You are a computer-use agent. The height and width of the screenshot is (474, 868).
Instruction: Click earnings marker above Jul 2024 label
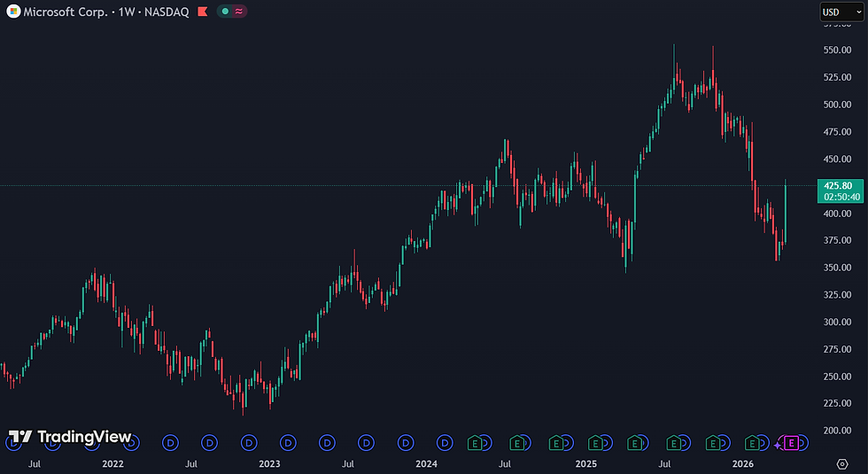(517, 443)
